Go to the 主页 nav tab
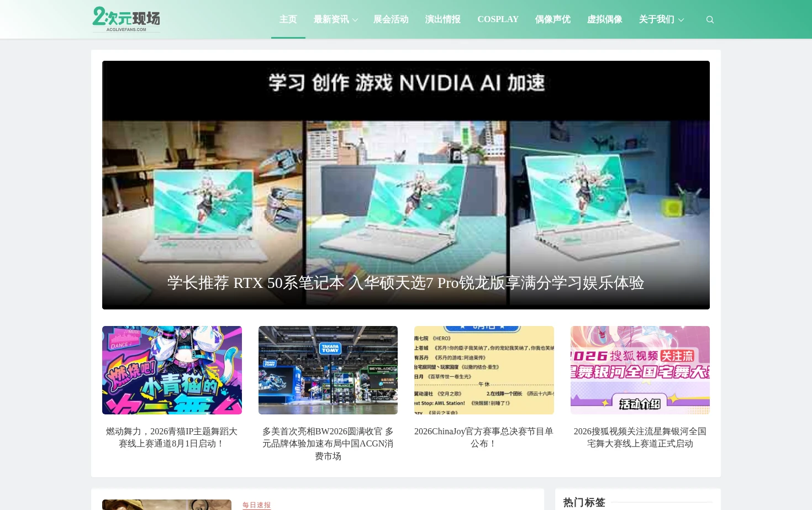This screenshot has width=812, height=510. [x=288, y=19]
